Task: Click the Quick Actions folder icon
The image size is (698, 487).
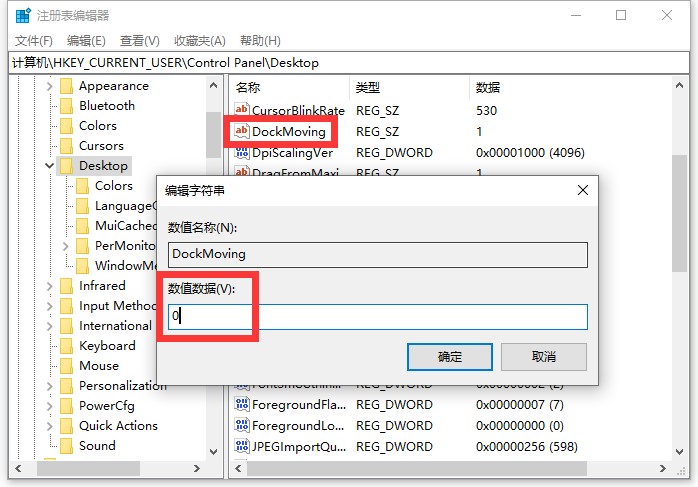Action: click(x=66, y=426)
